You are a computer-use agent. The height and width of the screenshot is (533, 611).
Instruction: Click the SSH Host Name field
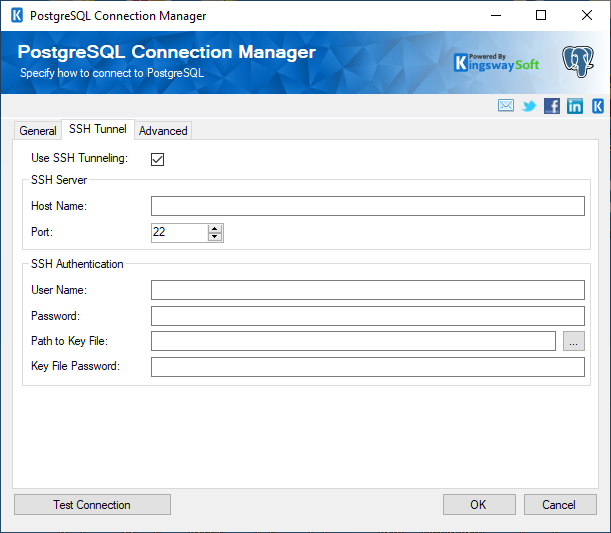[x=368, y=206]
